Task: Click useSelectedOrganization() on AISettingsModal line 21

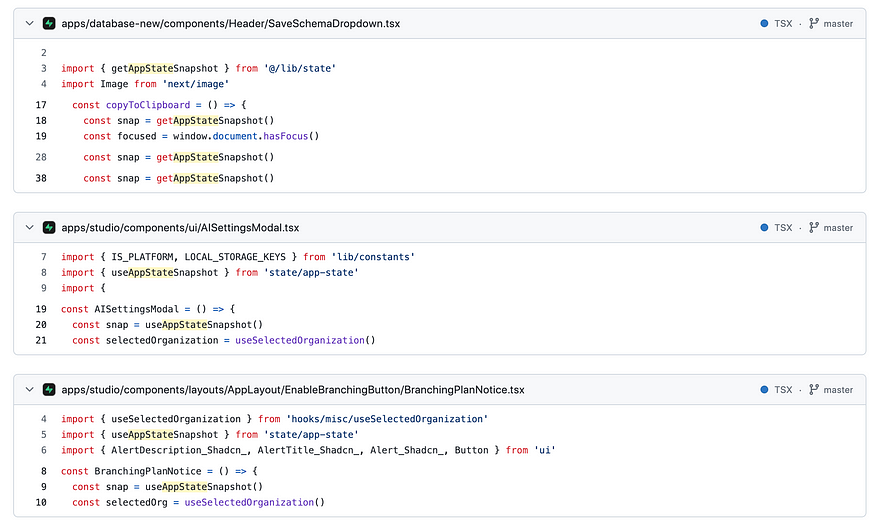Action: [305, 340]
